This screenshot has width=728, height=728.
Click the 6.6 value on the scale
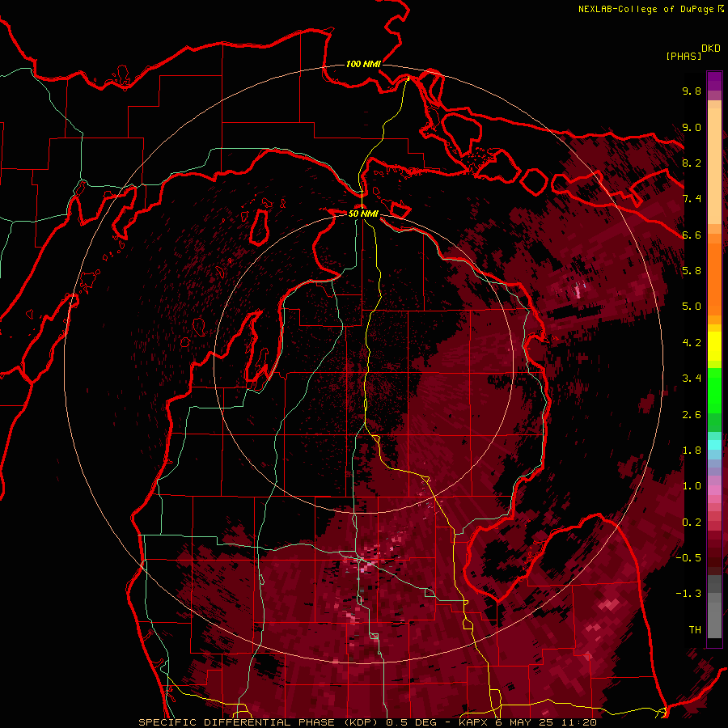coord(692,235)
